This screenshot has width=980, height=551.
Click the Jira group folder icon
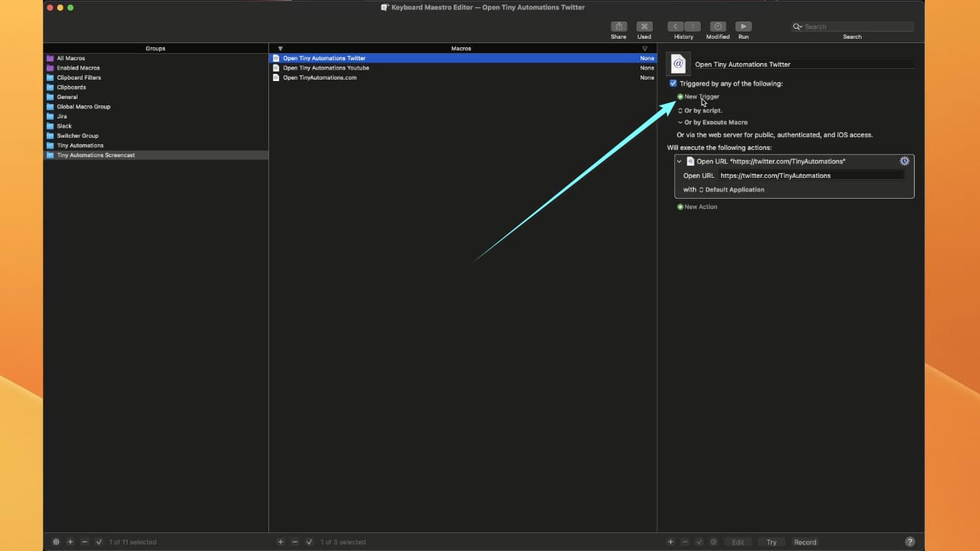(x=50, y=116)
